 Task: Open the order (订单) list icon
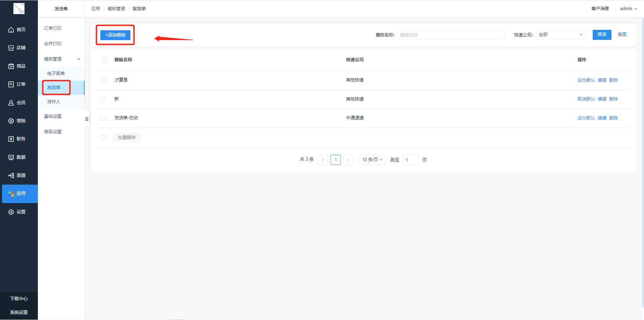click(x=11, y=84)
